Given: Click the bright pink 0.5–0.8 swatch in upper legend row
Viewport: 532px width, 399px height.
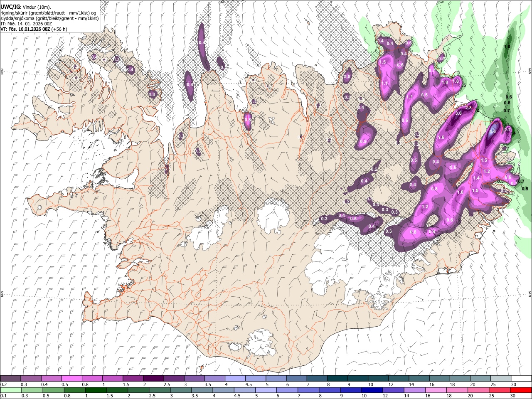Looking at the screenshot, I should pos(71,379).
